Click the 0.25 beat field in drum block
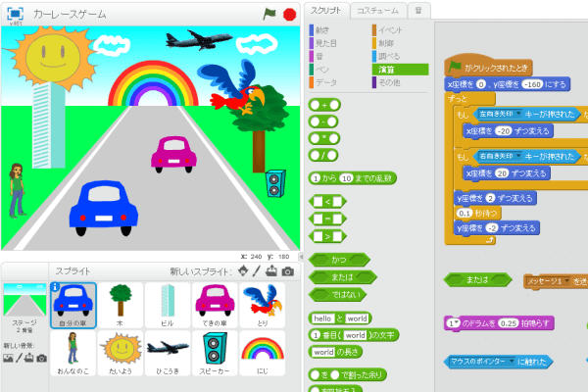This screenshot has height=392, width=588. tap(507, 322)
